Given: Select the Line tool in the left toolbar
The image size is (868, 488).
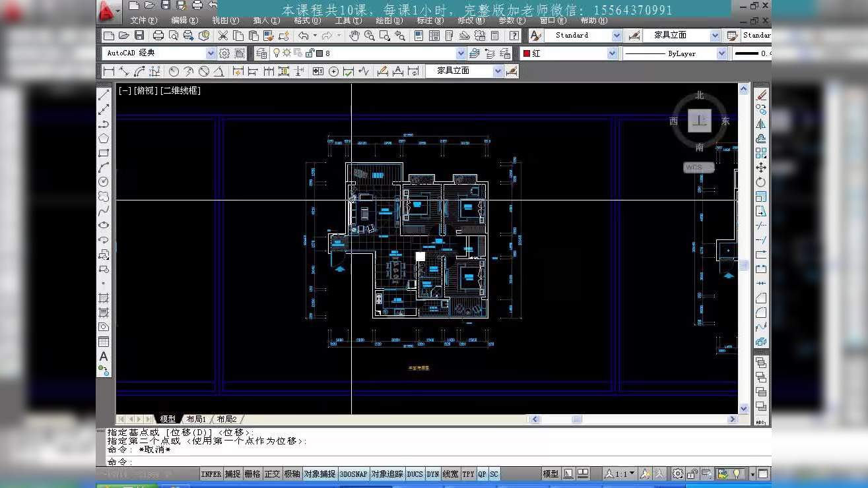Looking at the screenshot, I should click(x=103, y=95).
